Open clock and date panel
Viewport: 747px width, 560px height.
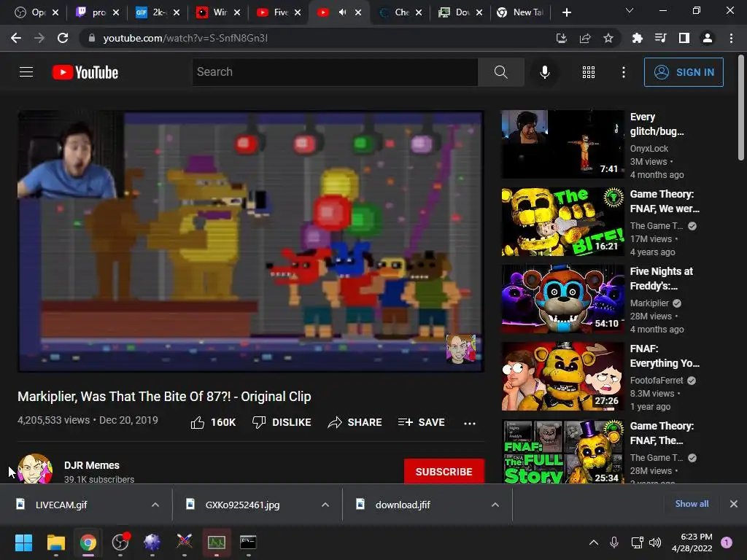(692, 542)
